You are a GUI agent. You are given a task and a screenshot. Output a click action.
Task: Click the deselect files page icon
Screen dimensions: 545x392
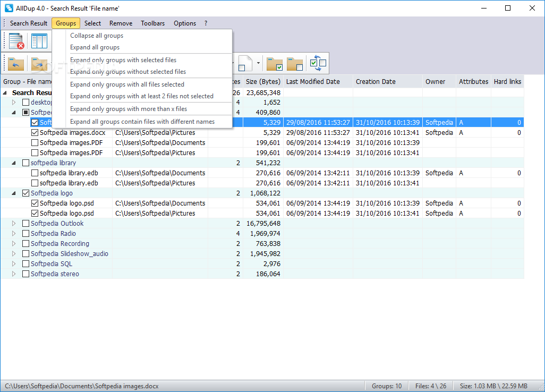point(245,63)
